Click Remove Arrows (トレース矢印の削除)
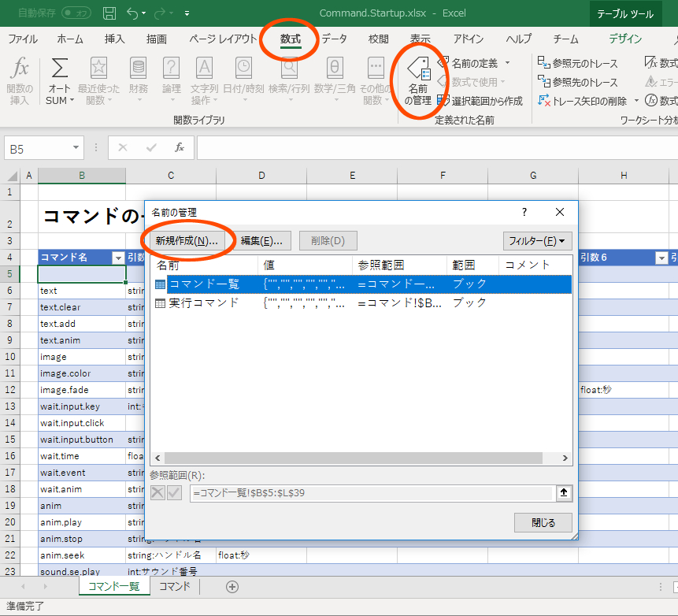Screen dimensions: 678x616 pos(582,101)
